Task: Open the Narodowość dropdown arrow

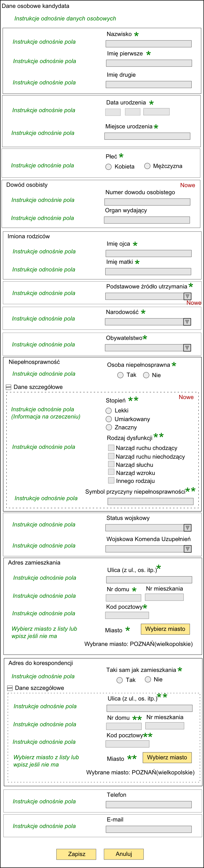Action: pos(187,322)
